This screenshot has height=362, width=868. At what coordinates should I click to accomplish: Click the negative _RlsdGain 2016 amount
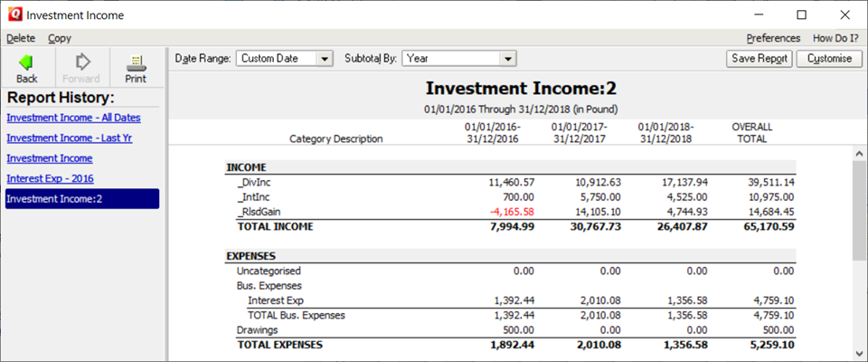tap(512, 212)
